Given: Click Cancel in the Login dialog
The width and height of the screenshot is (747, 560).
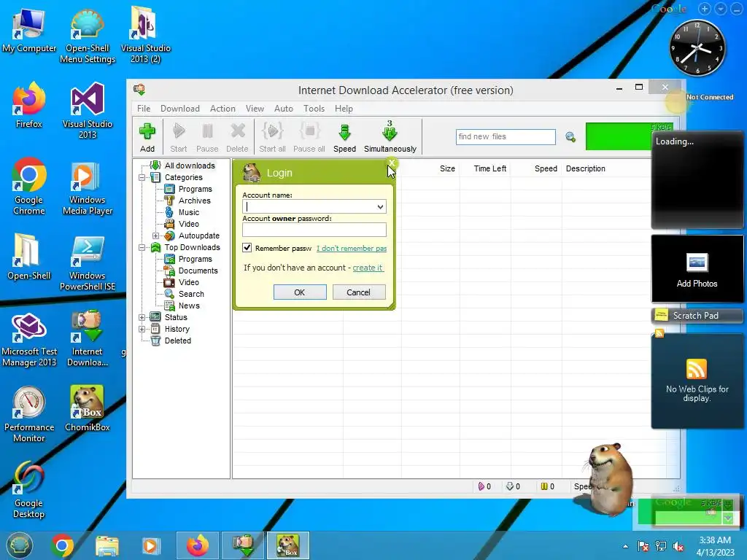Looking at the screenshot, I should click(358, 292).
